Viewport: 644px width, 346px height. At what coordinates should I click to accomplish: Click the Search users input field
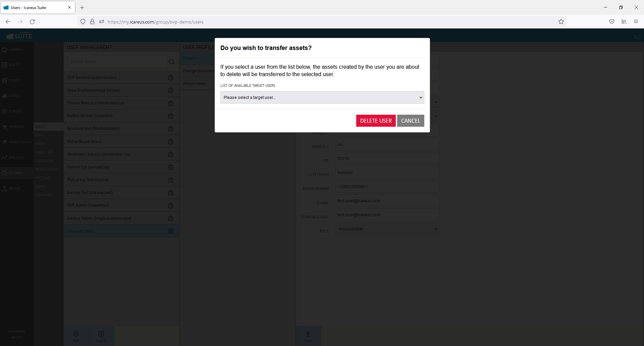117,62
